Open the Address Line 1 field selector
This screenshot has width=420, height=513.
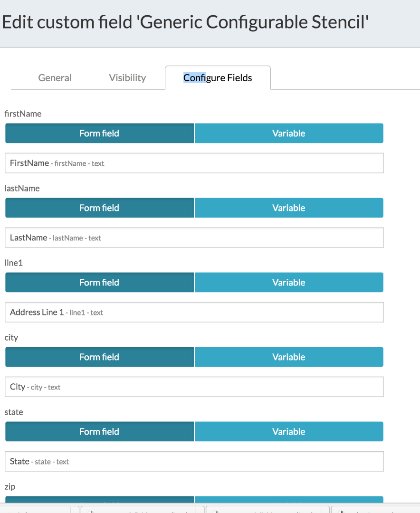[x=194, y=312]
